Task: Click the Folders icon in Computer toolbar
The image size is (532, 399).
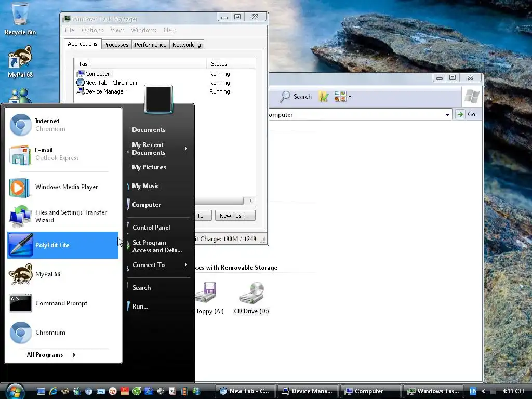Action: pyautogui.click(x=324, y=97)
